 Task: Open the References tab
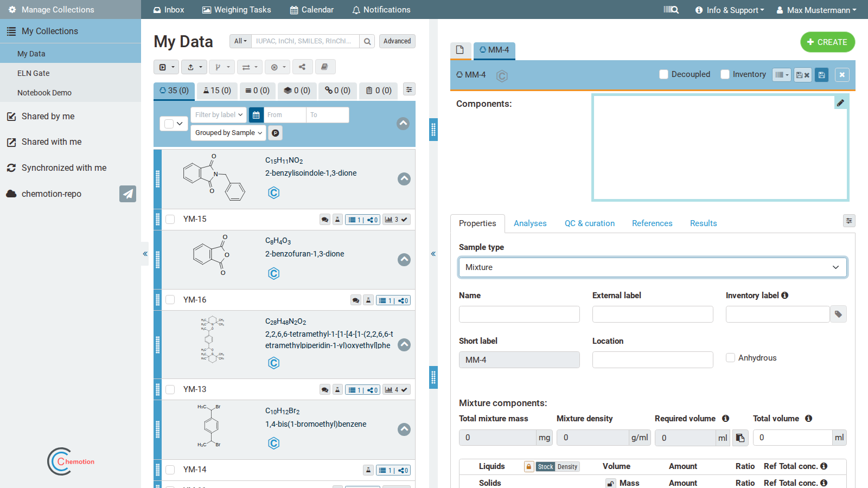(652, 223)
